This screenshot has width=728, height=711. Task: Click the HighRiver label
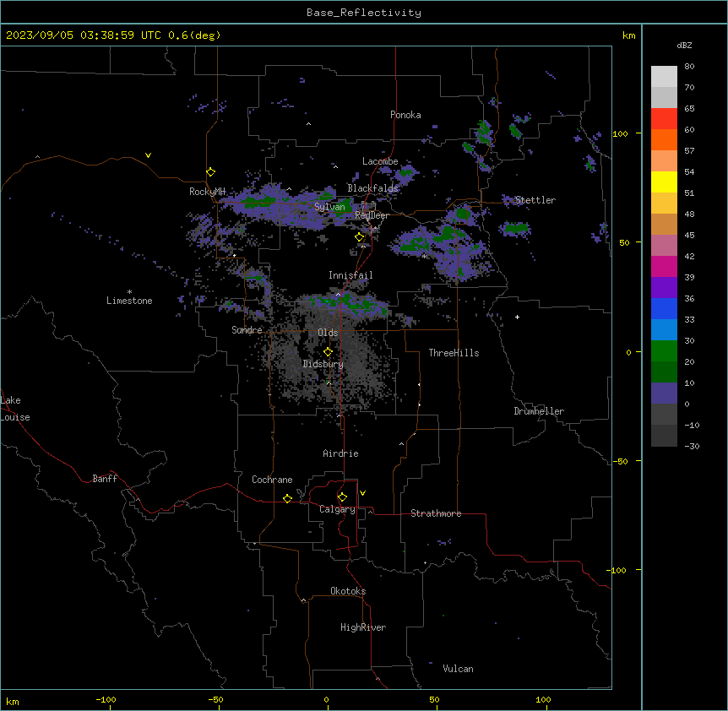pos(363,627)
